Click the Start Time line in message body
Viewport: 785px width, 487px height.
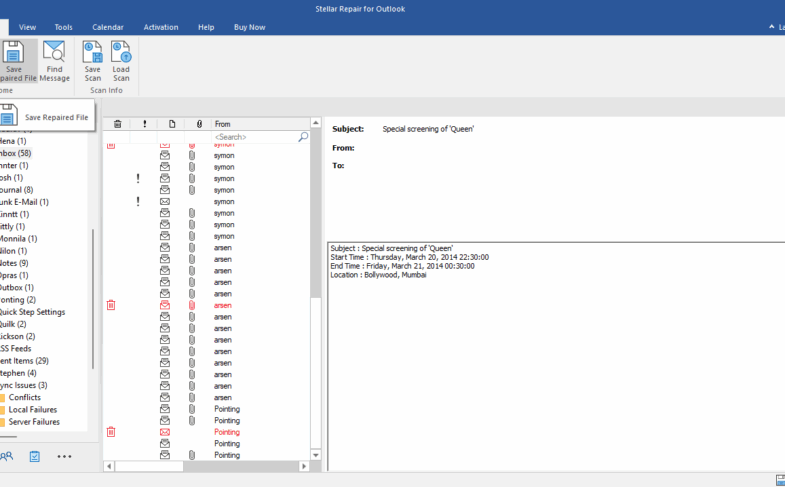(x=410, y=257)
